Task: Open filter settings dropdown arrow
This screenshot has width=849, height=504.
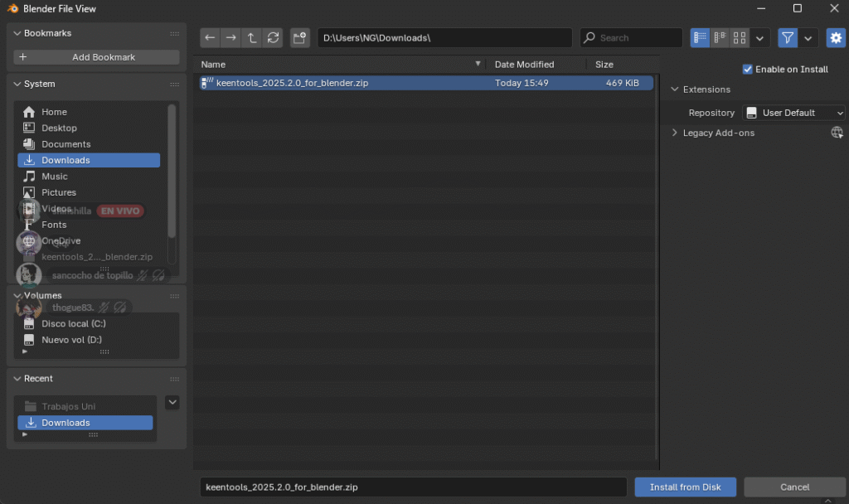Action: point(808,38)
